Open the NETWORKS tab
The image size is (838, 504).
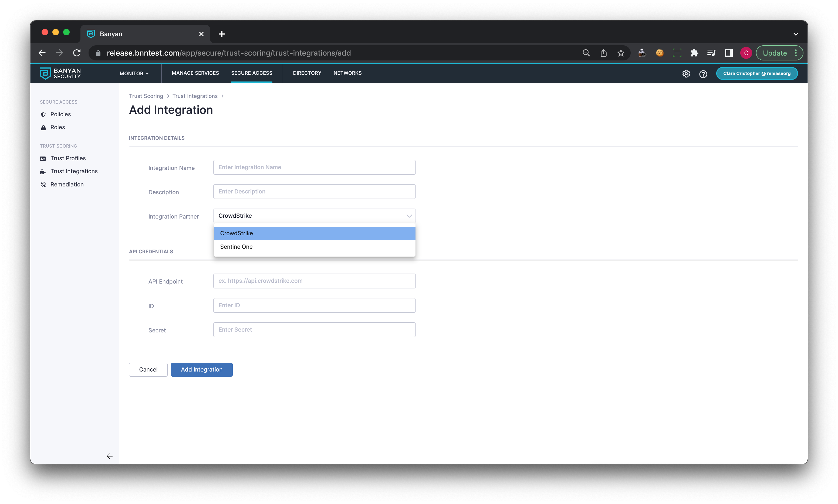pos(348,73)
